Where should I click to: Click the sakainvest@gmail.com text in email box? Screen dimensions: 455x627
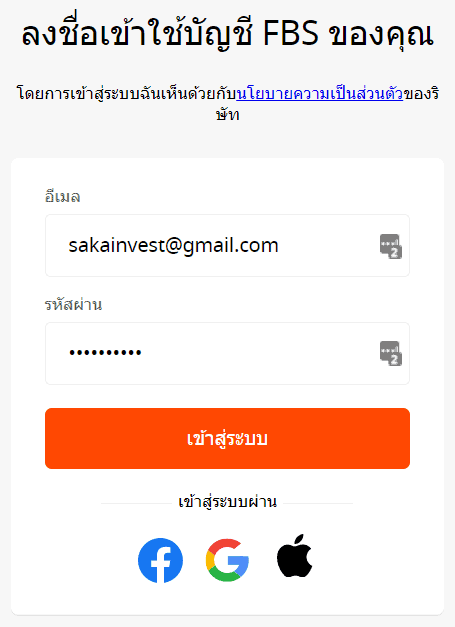coord(173,246)
